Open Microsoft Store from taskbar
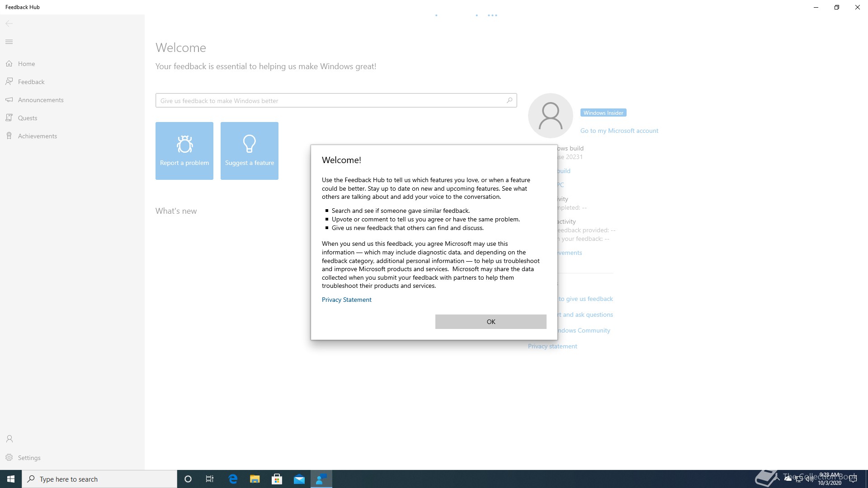The width and height of the screenshot is (868, 488). [x=277, y=479]
